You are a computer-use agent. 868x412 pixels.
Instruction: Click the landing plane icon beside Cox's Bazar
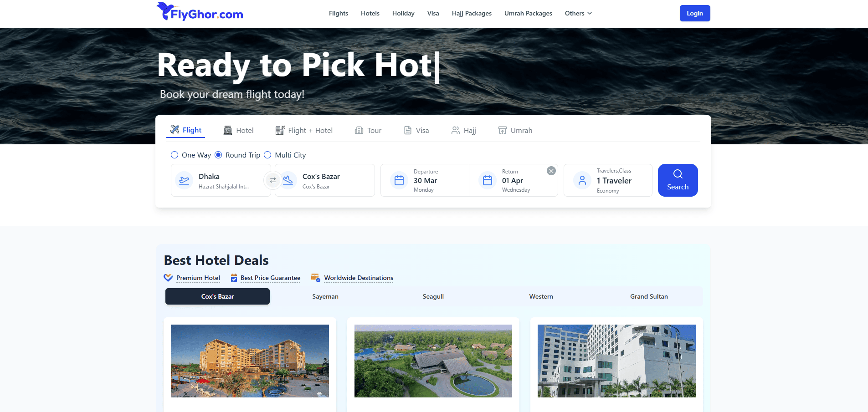(x=288, y=180)
